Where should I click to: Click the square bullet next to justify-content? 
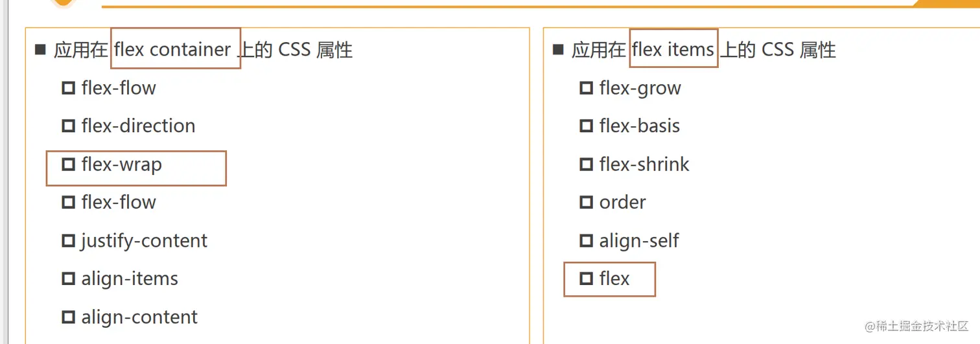tap(68, 241)
